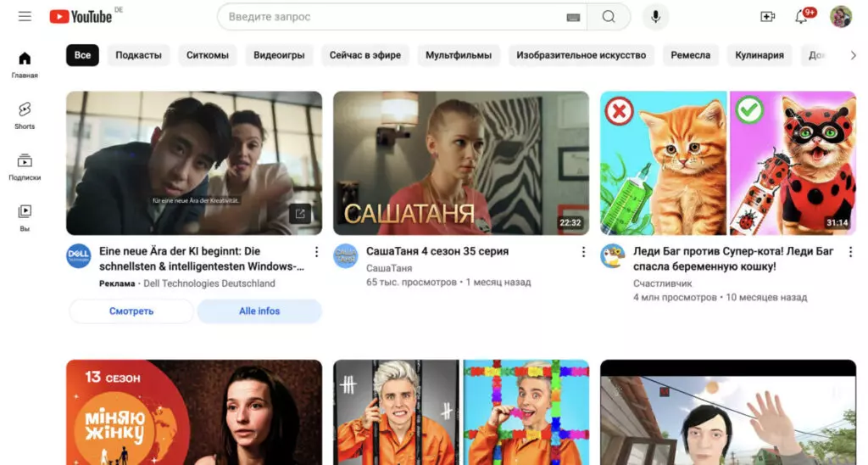
Task: Open СашаТаня channel avatar
Action: [x=346, y=256]
